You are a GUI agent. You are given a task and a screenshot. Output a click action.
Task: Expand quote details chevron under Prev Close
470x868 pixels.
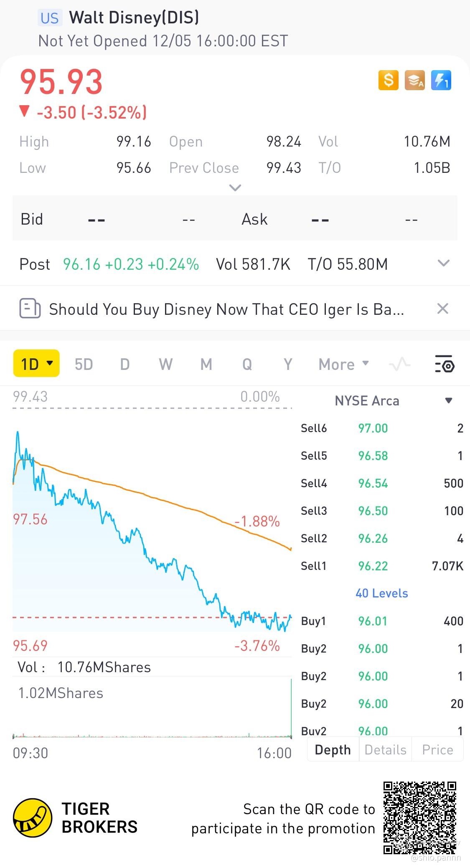click(235, 188)
